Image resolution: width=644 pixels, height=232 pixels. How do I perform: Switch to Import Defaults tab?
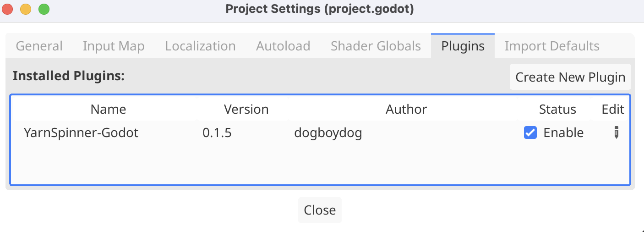point(552,46)
